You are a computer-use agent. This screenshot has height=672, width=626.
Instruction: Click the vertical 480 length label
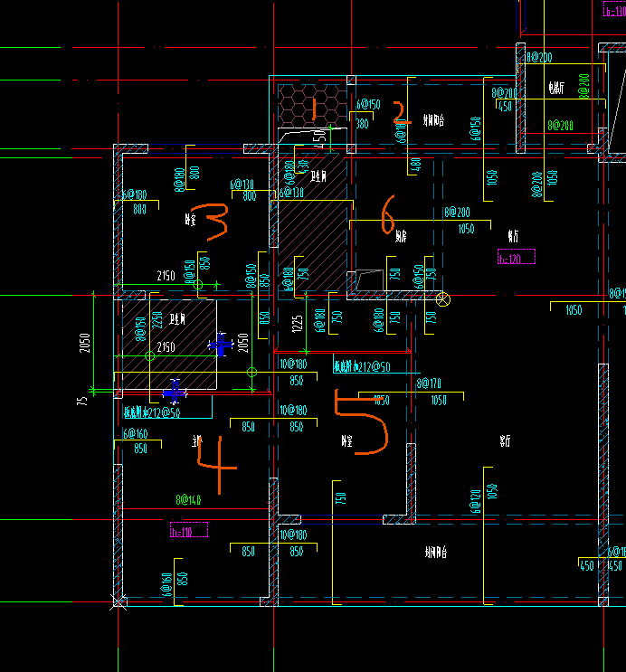pyautogui.click(x=415, y=165)
